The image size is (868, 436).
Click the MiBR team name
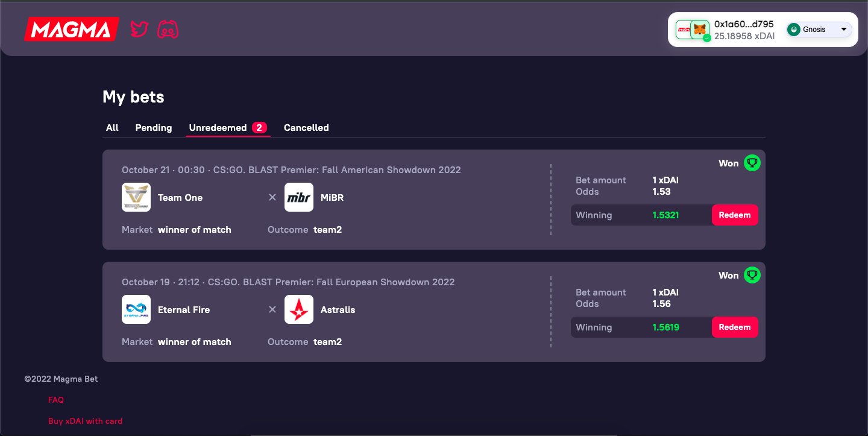pos(332,198)
